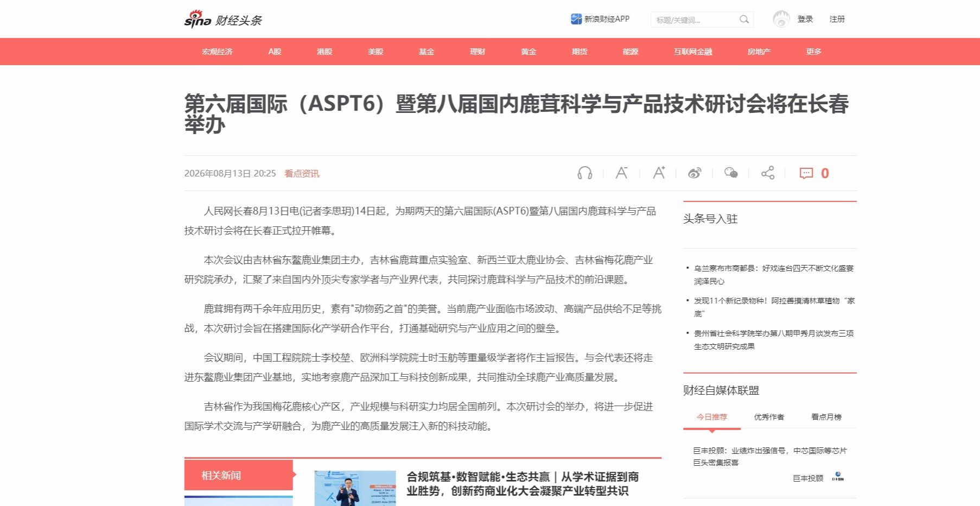Click the 注册 link
The width and height of the screenshot is (980, 506).
click(x=837, y=19)
